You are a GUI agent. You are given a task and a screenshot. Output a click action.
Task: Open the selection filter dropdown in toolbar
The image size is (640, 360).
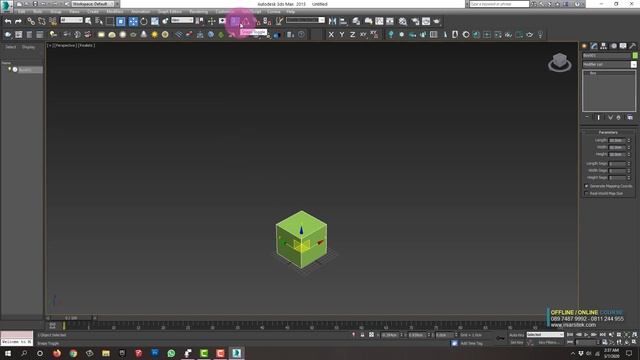tap(71, 20)
